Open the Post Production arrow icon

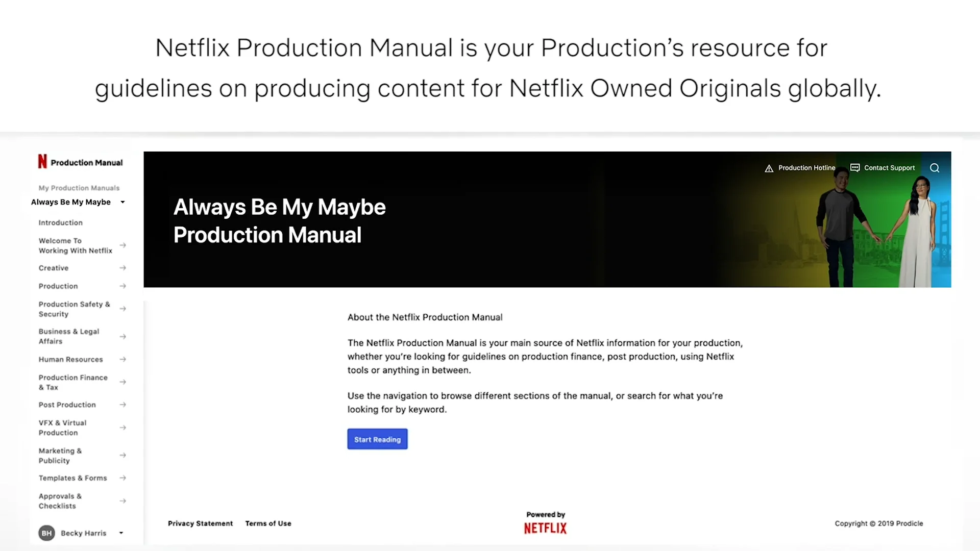tap(122, 405)
